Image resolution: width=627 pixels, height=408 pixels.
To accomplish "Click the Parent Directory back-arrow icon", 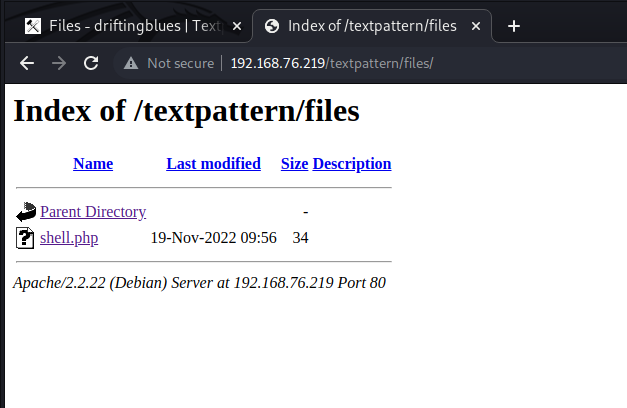I will pyautogui.click(x=26, y=212).
